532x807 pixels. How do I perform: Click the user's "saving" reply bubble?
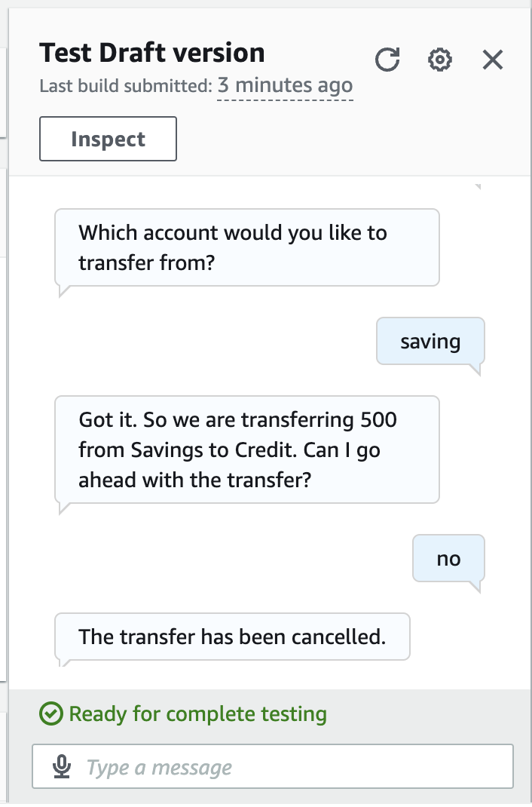tap(430, 342)
